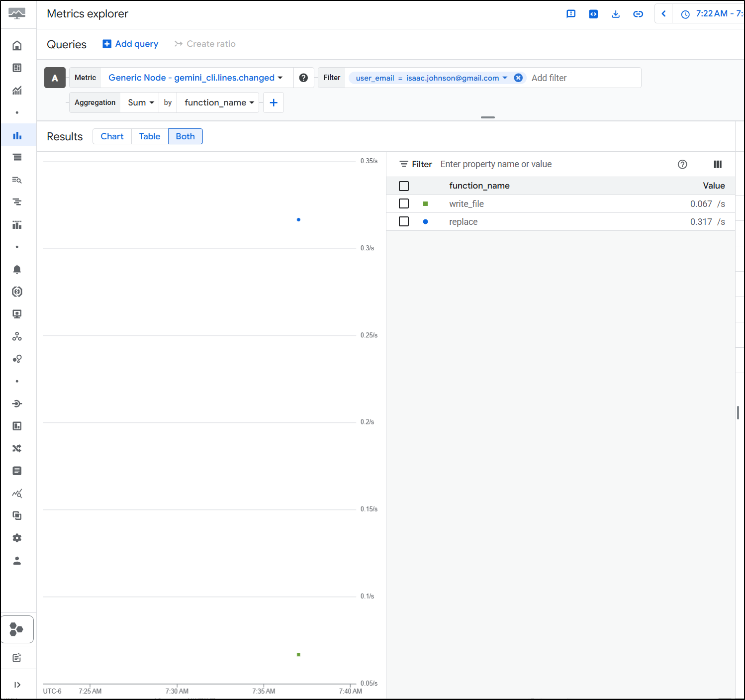Switch to the Table results tab
This screenshot has width=745, height=700.
150,136
